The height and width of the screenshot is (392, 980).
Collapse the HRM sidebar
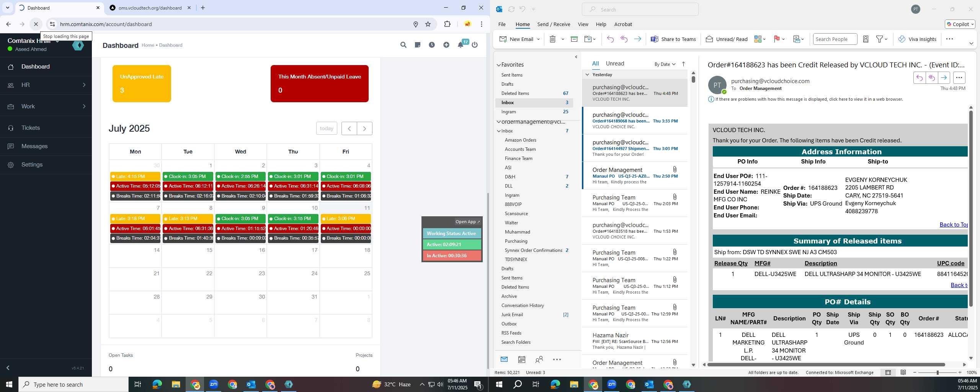[8, 368]
